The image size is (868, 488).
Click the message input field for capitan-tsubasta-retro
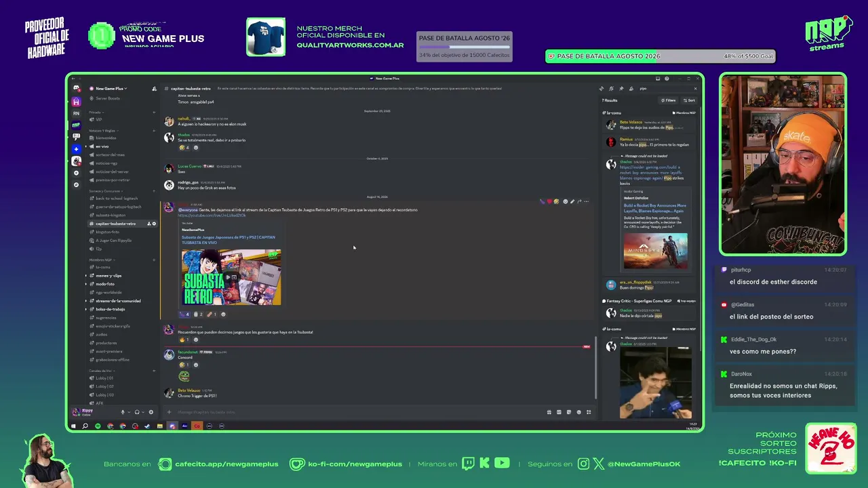click(x=359, y=412)
